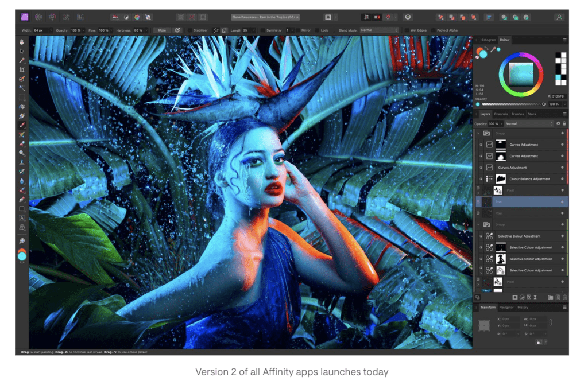The image size is (588, 385).
Task: Select the Colour Picker tool
Action: point(21,60)
